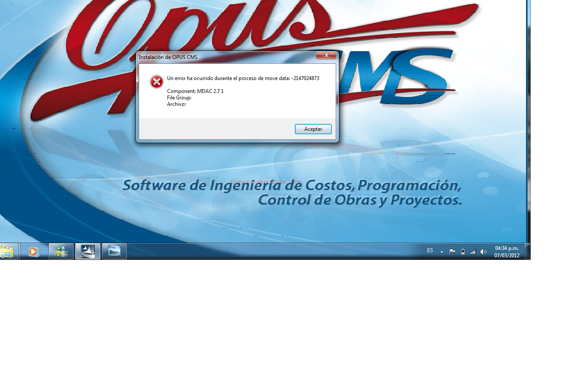
Task: Switch to OPUS installer taskbar button
Action: (88, 251)
